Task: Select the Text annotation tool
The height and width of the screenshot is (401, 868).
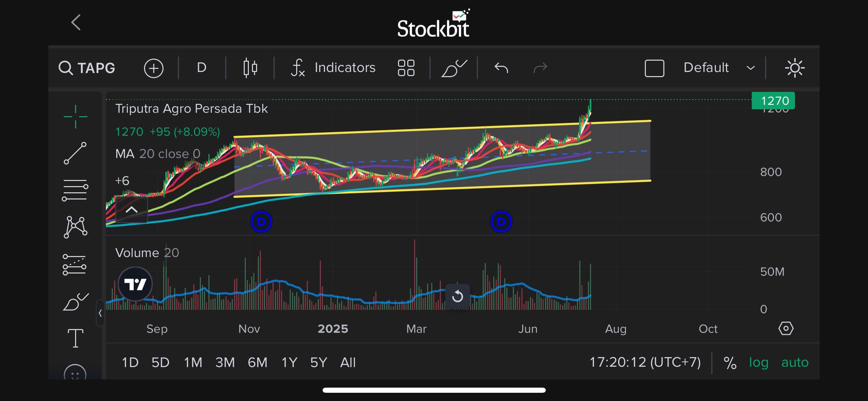Action: tap(75, 338)
